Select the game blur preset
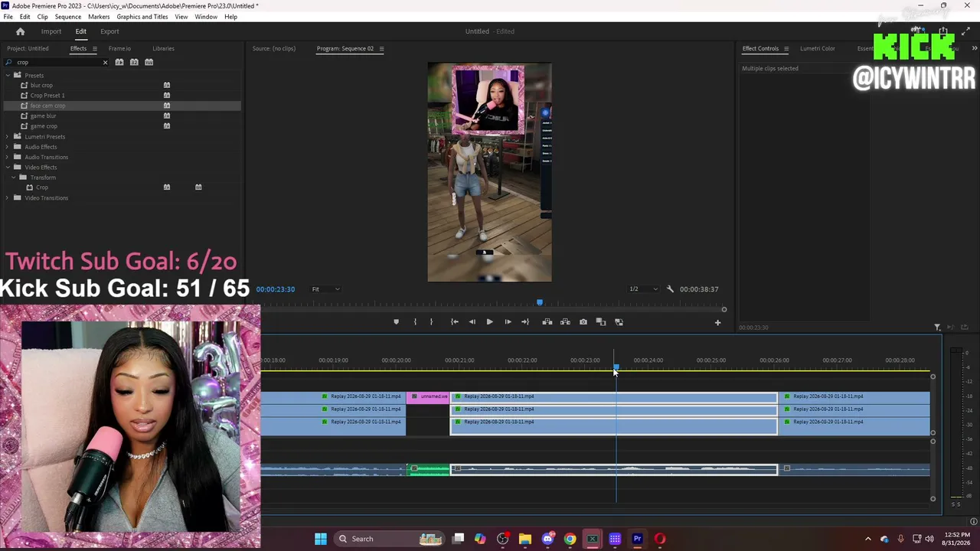 (43, 116)
